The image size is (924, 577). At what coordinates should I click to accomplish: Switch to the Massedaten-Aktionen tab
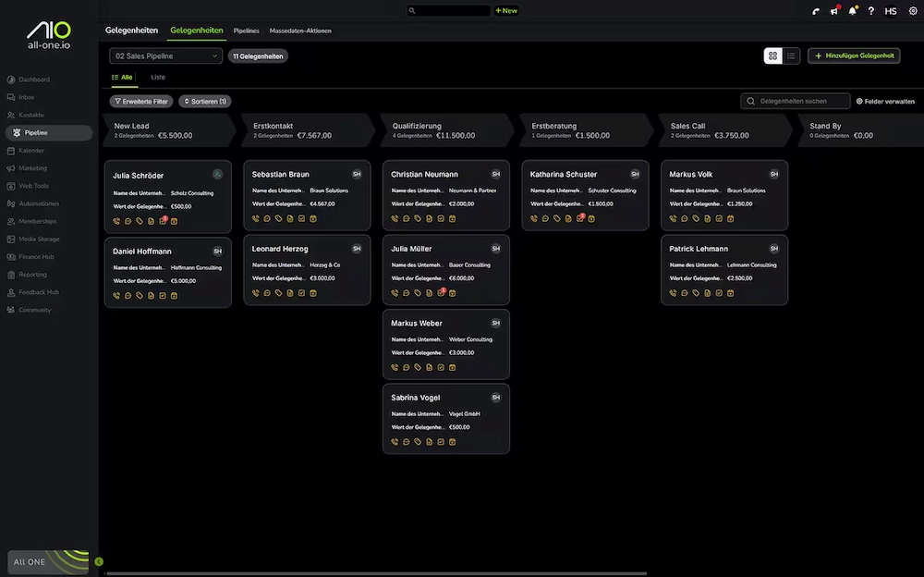300,31
